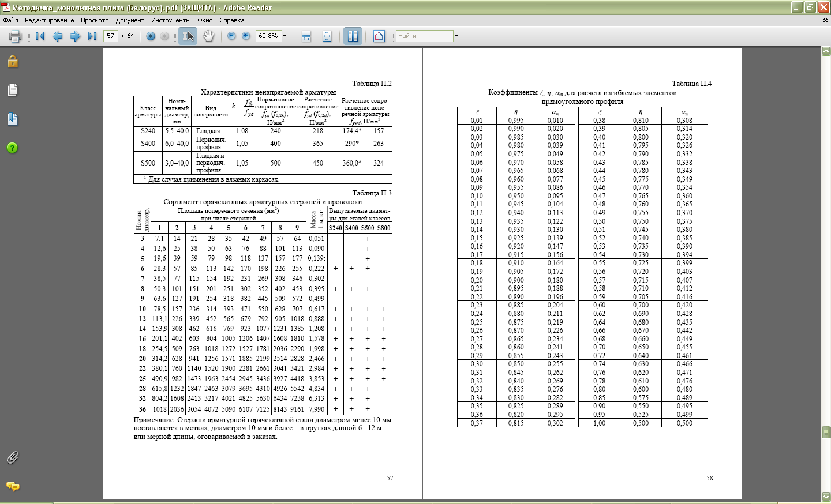Click the zoom percentage field 60.8%
This screenshot has height=504, width=831.
point(268,36)
